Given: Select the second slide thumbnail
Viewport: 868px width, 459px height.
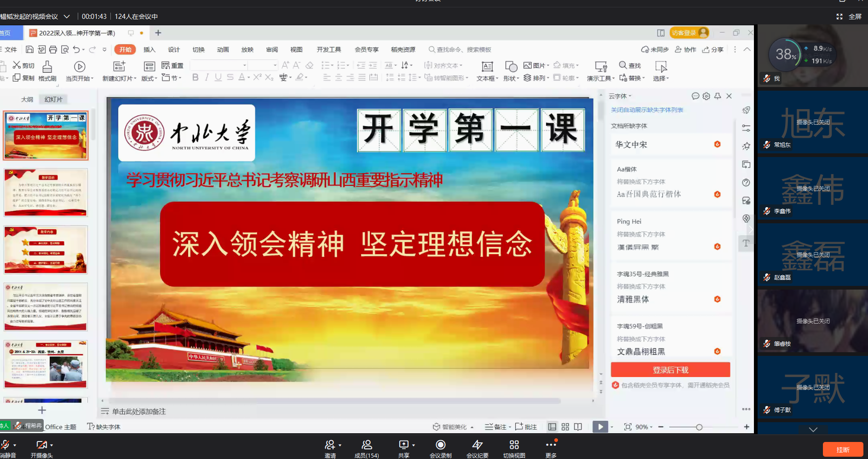Looking at the screenshot, I should (46, 192).
